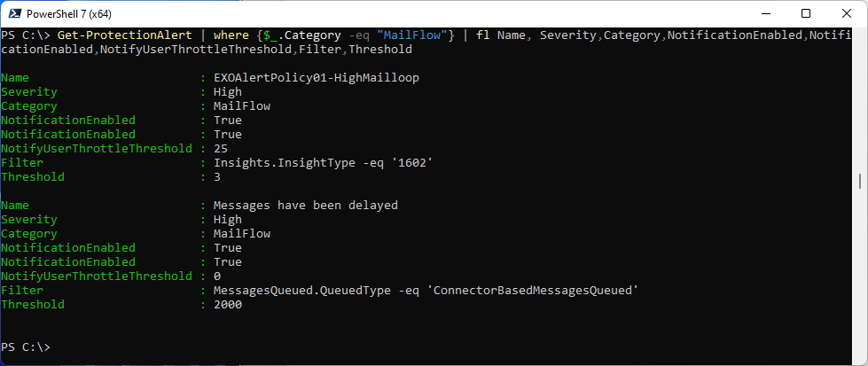The image size is (868, 366).
Task: Click the NotifyUserThrottleThreshold value 25
Action: (221, 149)
